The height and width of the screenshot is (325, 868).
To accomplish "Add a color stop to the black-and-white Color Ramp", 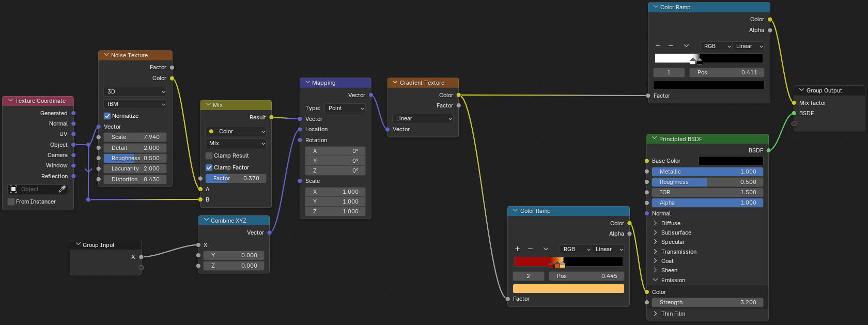I will click(658, 46).
